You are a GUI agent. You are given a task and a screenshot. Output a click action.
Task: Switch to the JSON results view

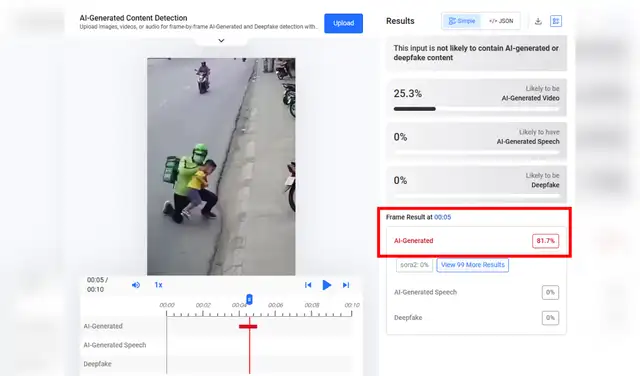pos(501,21)
